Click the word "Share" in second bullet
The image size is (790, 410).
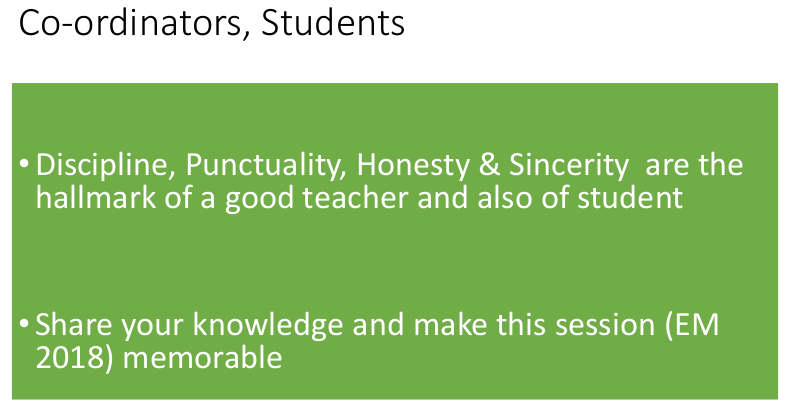tap(71, 325)
